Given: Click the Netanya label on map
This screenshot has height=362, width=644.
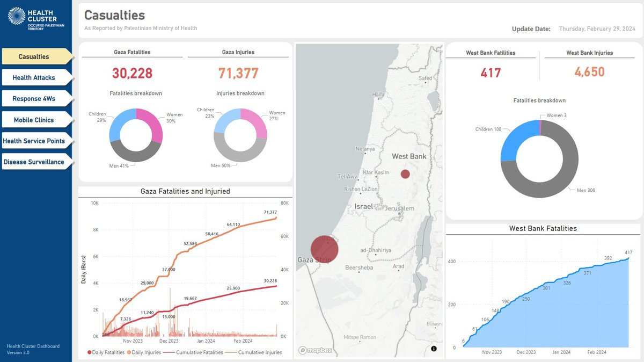Looking at the screenshot, I should pos(366,149).
